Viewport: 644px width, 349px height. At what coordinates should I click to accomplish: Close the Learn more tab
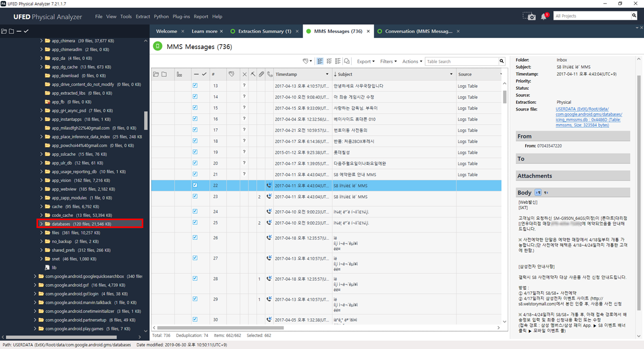(221, 31)
